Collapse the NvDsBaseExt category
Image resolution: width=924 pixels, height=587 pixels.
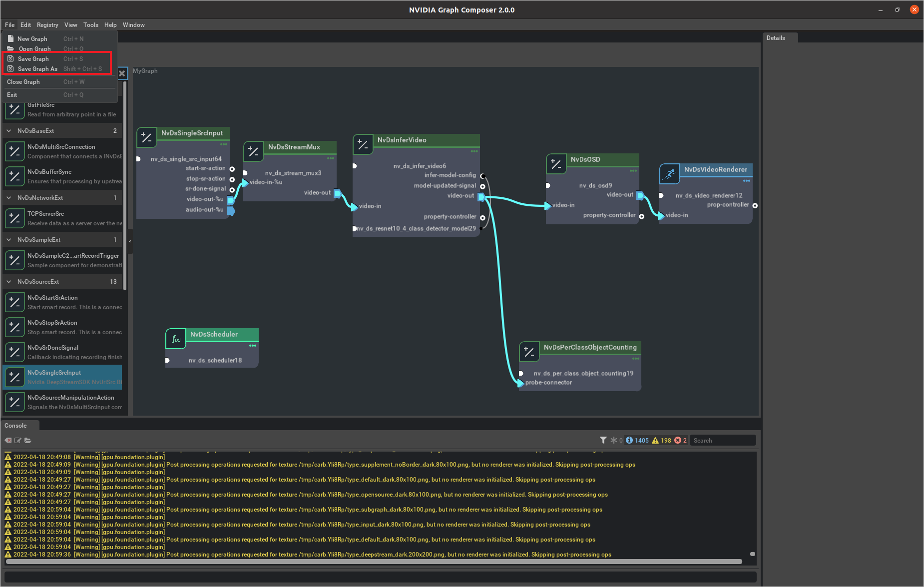9,131
